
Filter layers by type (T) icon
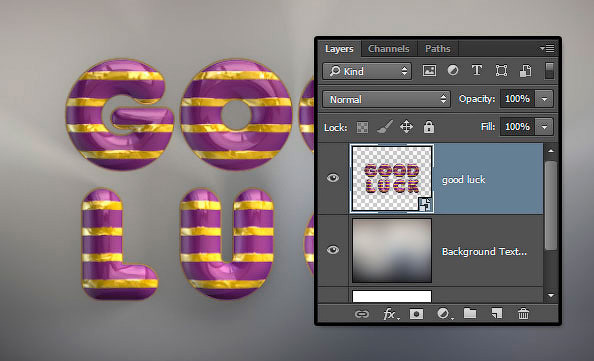click(x=477, y=70)
